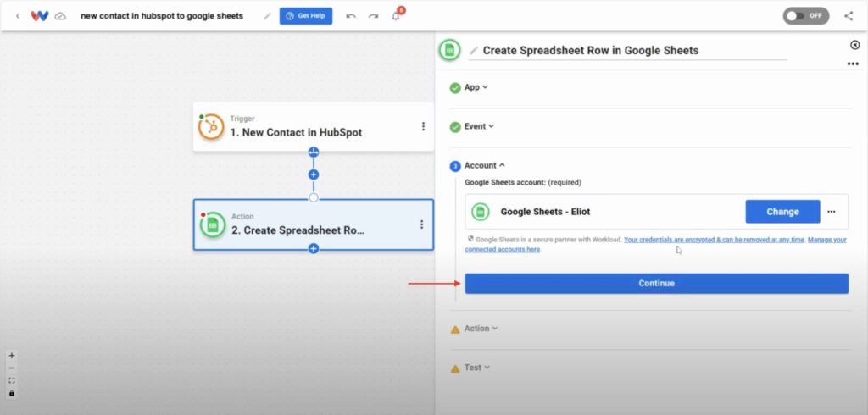This screenshot has height=415, width=868.
Task: Add step between trigger and action
Action: tap(314, 174)
